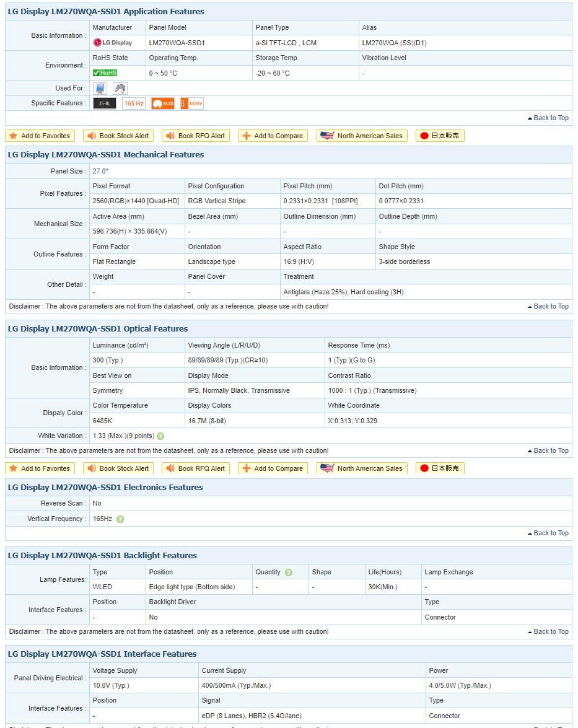Image resolution: width=578 pixels, height=728 pixels.
Task: Select the desktop monitor Used For icon
Action: tap(100, 88)
